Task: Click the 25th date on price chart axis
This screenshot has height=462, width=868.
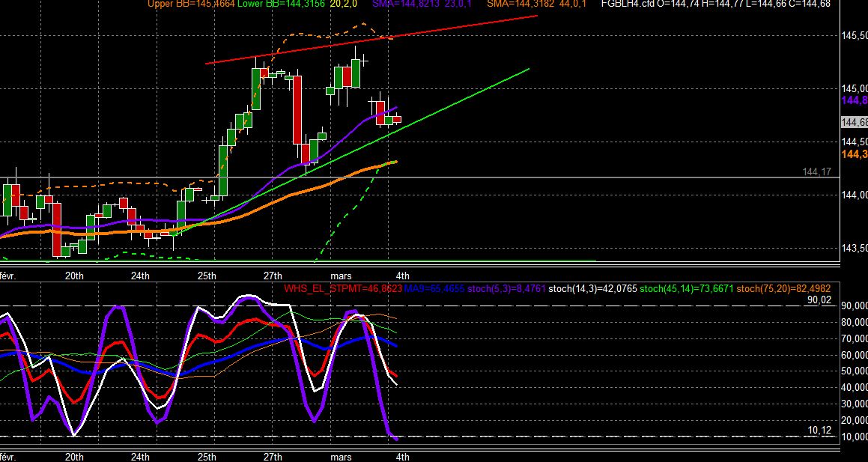Action: point(207,276)
